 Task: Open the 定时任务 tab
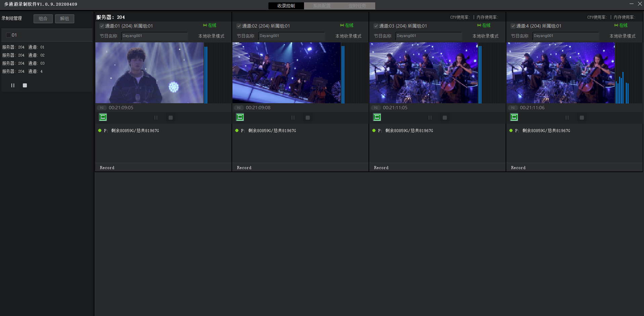[x=357, y=6]
